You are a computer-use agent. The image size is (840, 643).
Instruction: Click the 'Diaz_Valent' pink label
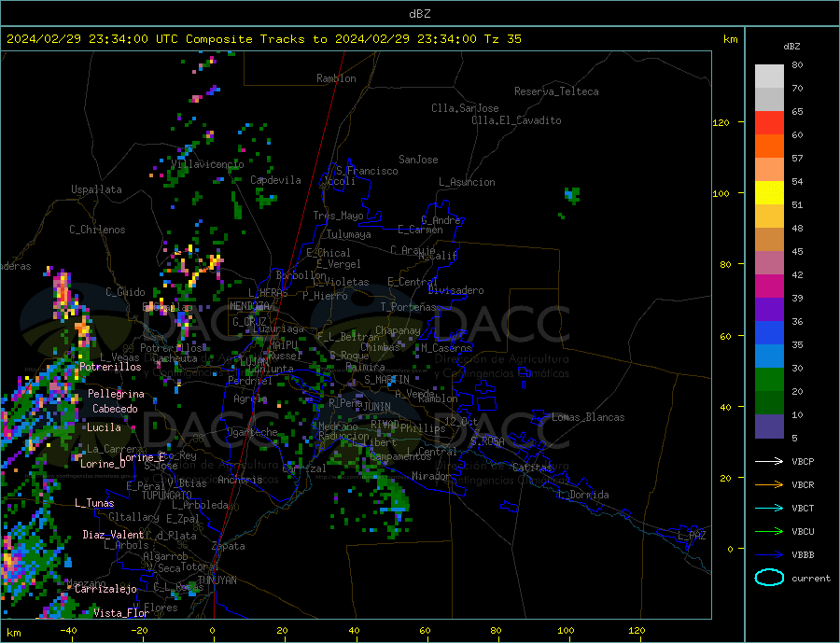pyautogui.click(x=113, y=535)
